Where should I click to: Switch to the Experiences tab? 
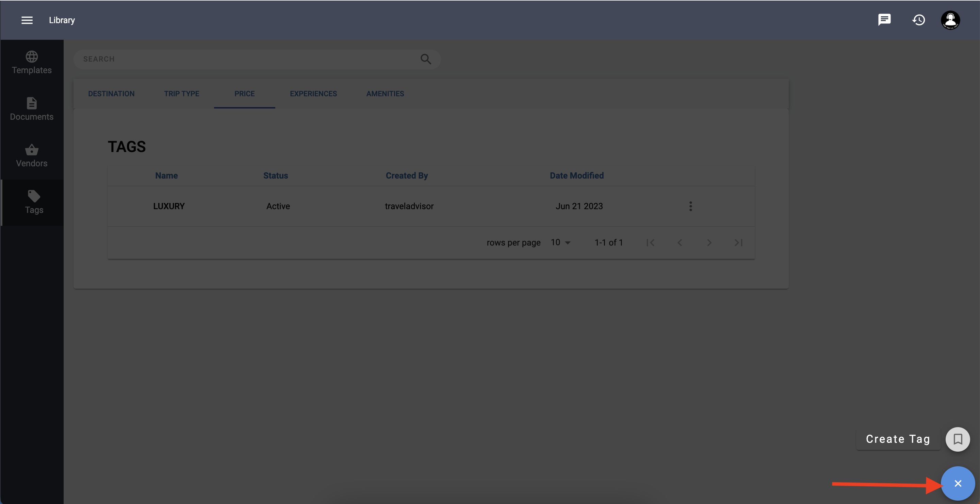313,94
